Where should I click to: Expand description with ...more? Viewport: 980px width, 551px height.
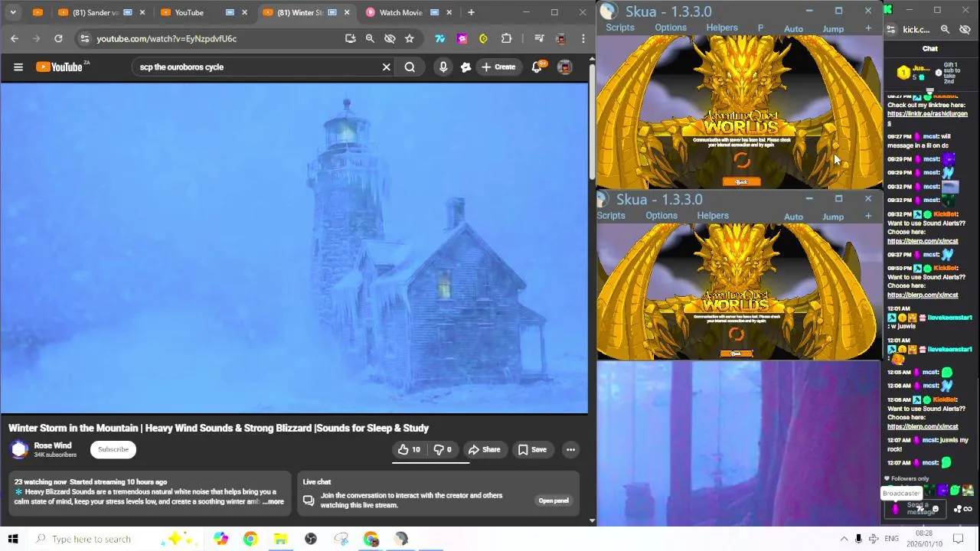point(273,502)
